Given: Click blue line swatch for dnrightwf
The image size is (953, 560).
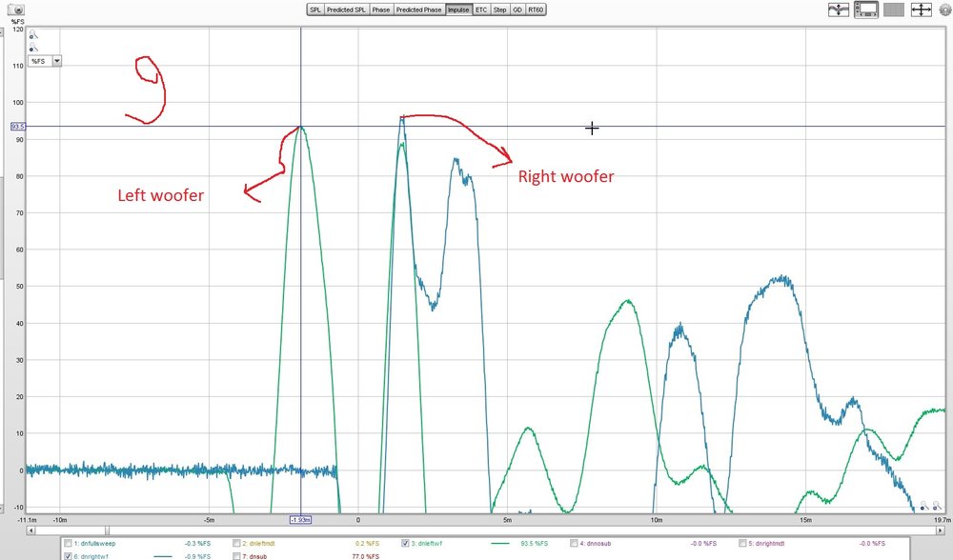Looking at the screenshot, I should tap(163, 556).
